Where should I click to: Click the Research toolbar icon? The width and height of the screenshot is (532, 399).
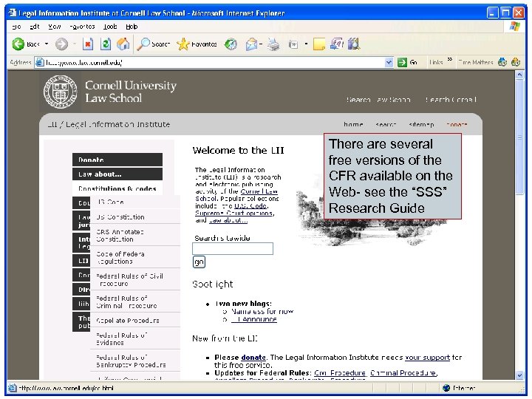[336, 44]
